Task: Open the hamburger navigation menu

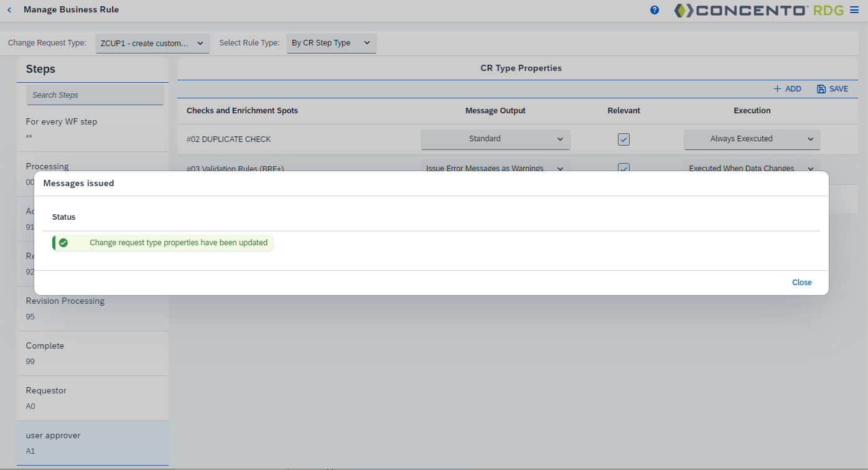Action: 855,9
